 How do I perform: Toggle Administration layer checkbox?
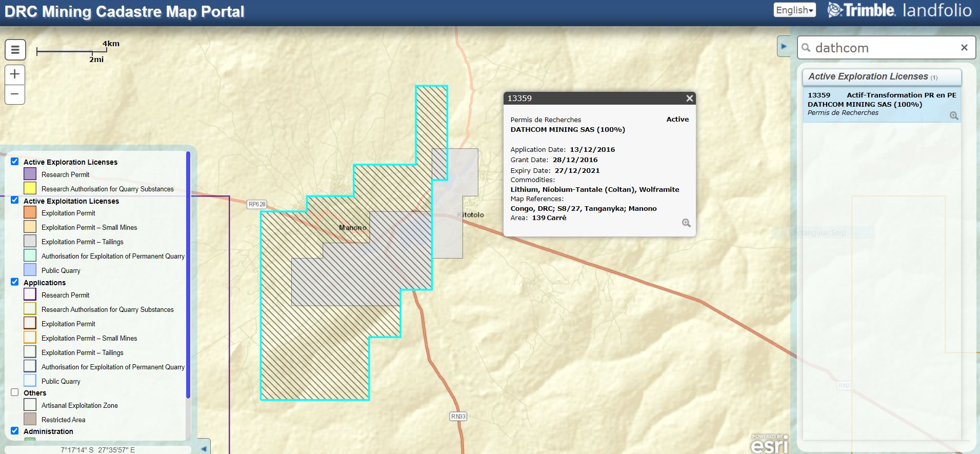pos(15,431)
